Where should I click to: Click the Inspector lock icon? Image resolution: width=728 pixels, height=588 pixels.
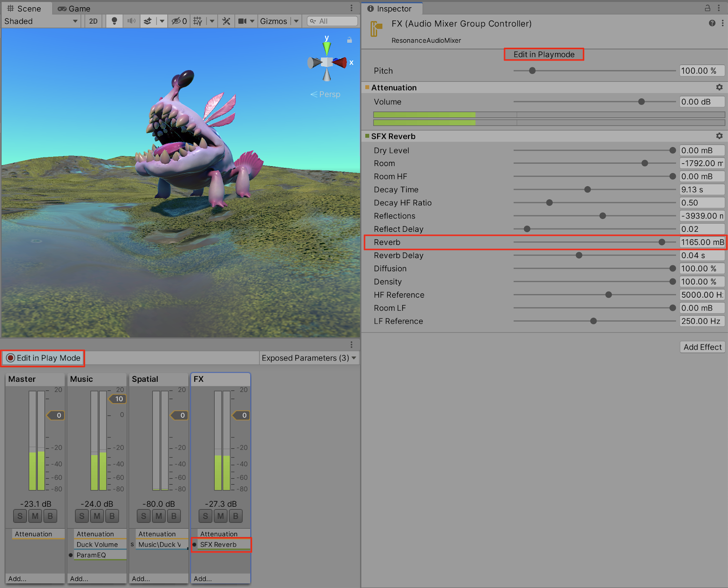[708, 8]
